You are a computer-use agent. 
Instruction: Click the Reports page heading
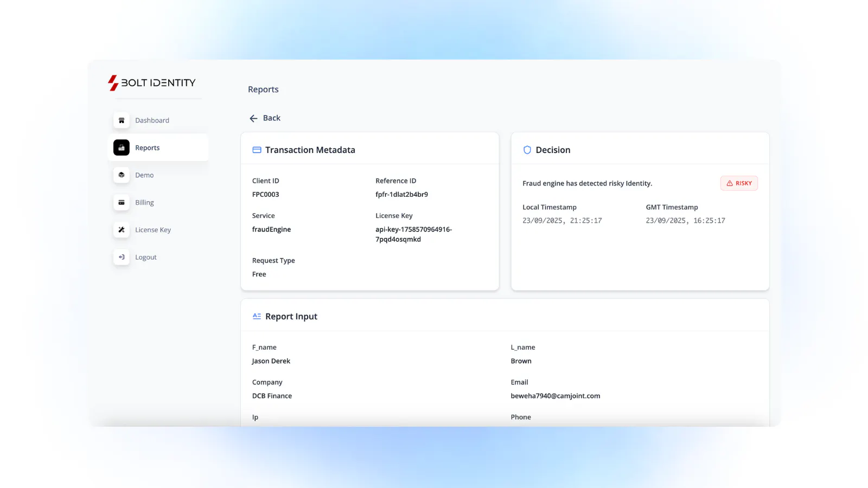click(x=263, y=89)
